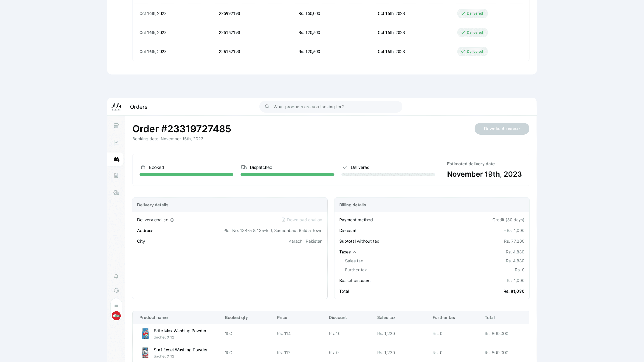Screen dimensions: 644x362
Task: Click the Booked progress bar
Action: click(x=186, y=175)
